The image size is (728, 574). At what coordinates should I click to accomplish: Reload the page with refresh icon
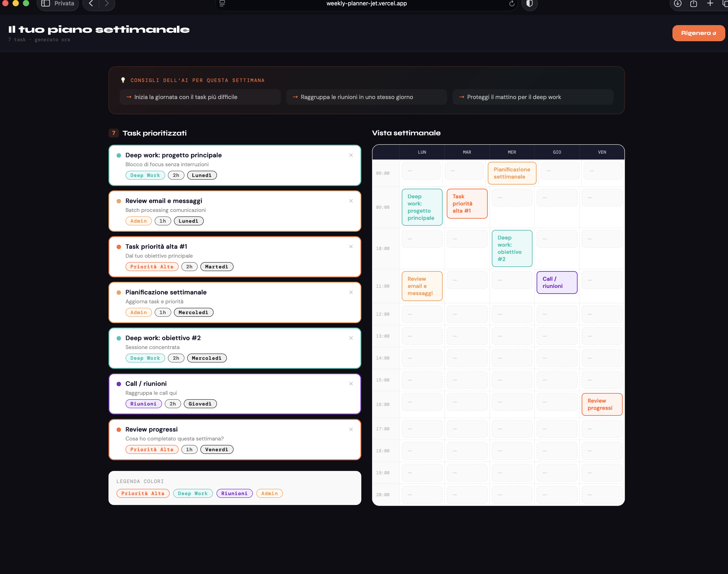pyautogui.click(x=511, y=3)
